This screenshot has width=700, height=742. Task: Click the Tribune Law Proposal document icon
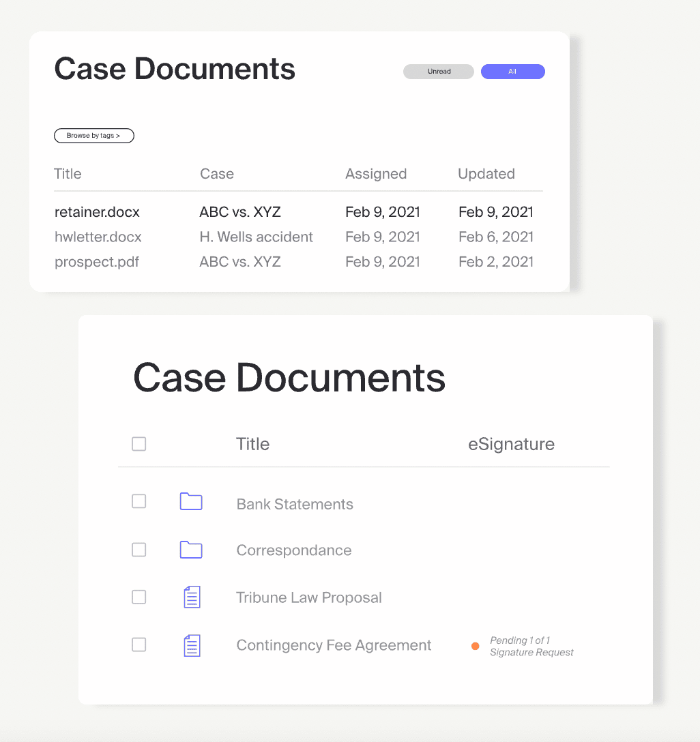(191, 597)
